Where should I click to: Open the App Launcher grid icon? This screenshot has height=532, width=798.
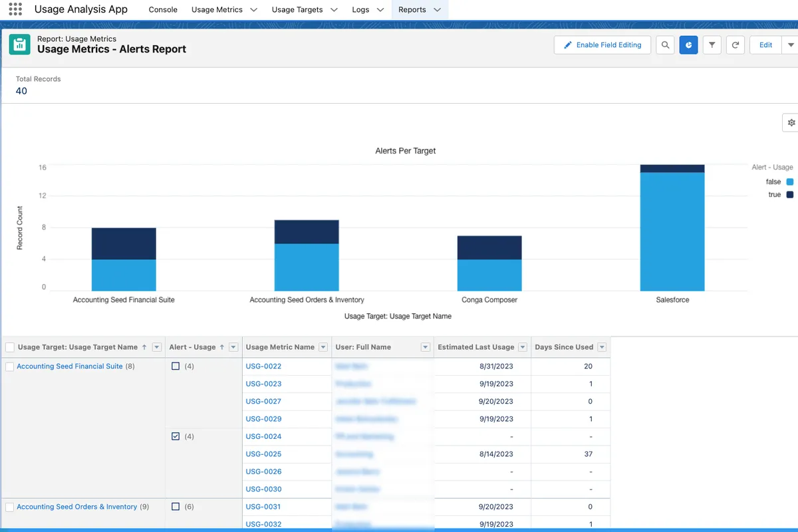pyautogui.click(x=15, y=9)
